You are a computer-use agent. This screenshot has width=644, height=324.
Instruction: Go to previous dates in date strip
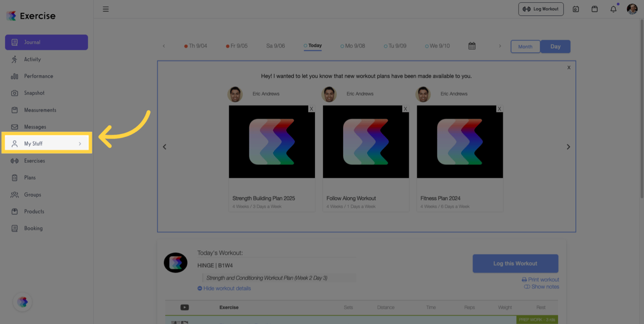164,46
